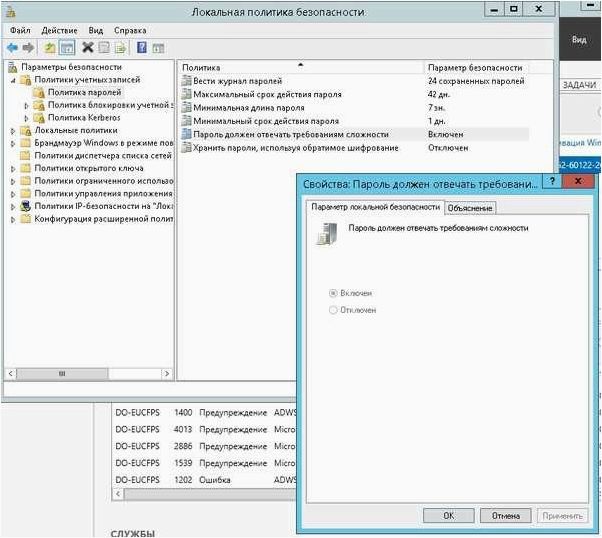Click the Export list toolbar icon
Screen dimensions: 602x538
click(121, 48)
